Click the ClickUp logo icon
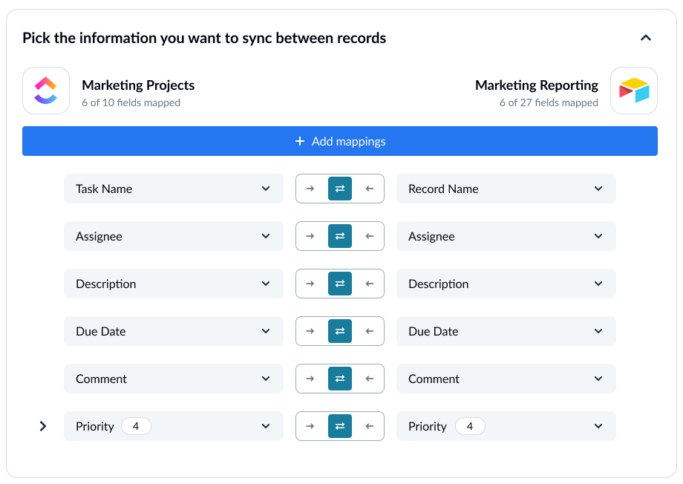Viewport: 683px width, 484px height. coord(46,91)
